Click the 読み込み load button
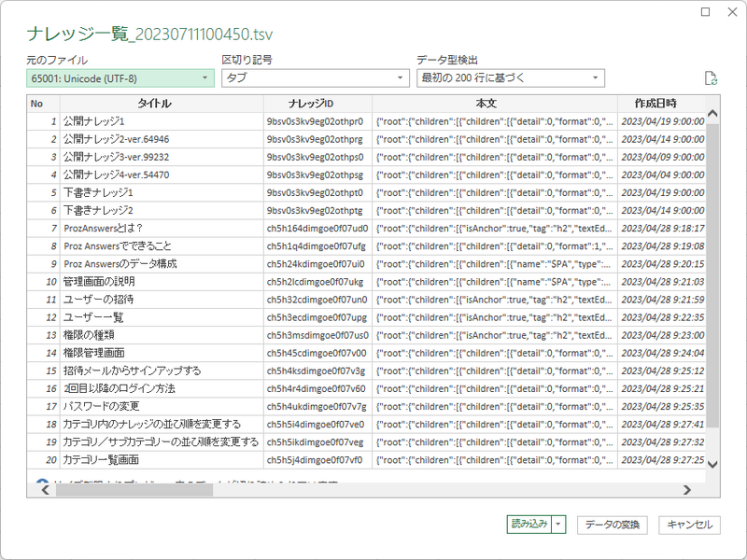 tap(529, 525)
